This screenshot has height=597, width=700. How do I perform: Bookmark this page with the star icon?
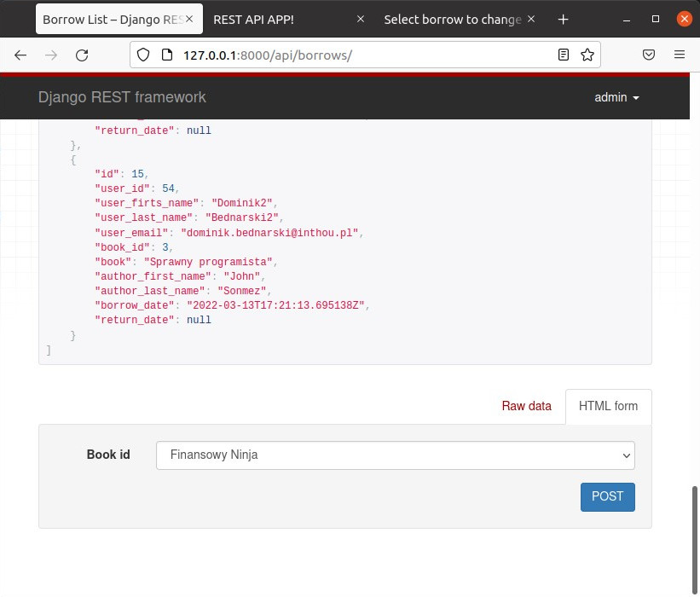tap(587, 55)
